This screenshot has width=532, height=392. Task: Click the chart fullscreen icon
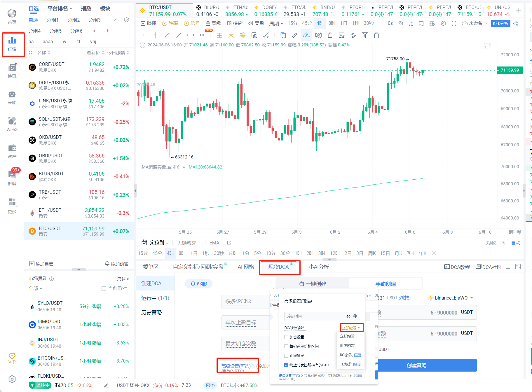pyautogui.click(x=454, y=23)
